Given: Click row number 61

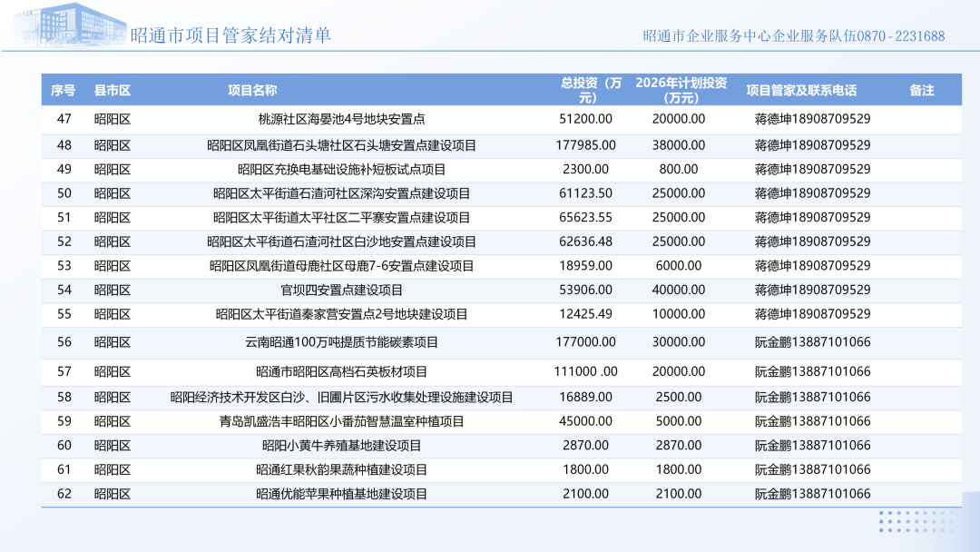Looking at the screenshot, I should click(64, 469).
